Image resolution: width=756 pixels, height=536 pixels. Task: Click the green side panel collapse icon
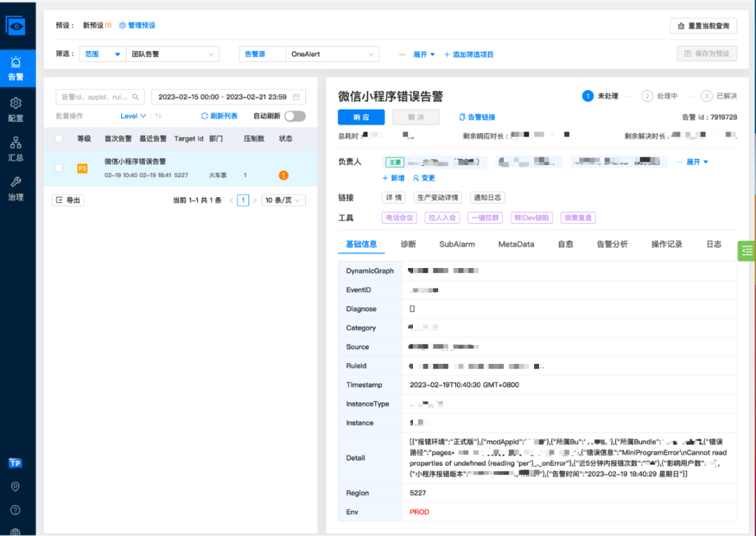tap(747, 251)
